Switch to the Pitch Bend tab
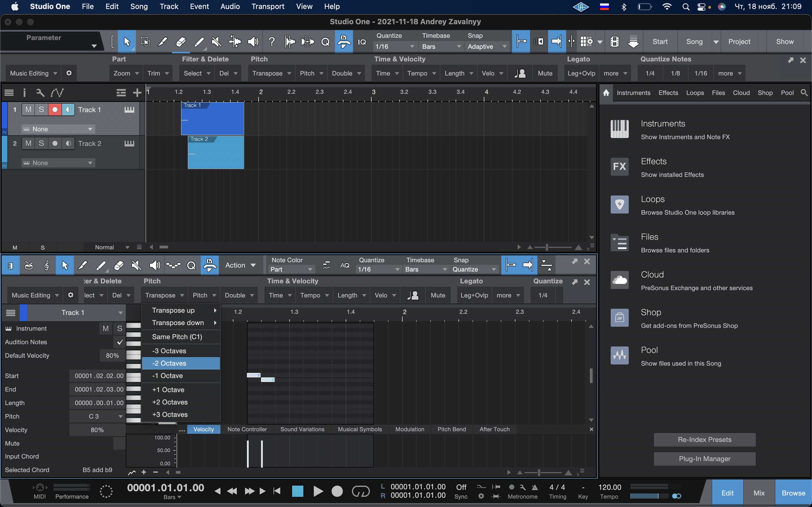This screenshot has width=812, height=507. 451,429
